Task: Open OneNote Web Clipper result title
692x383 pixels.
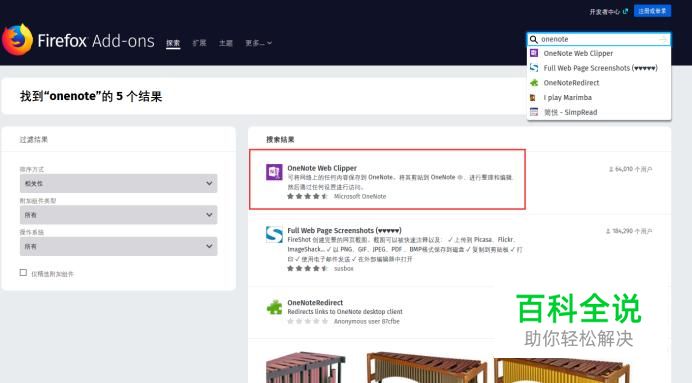Action: [x=322, y=168]
